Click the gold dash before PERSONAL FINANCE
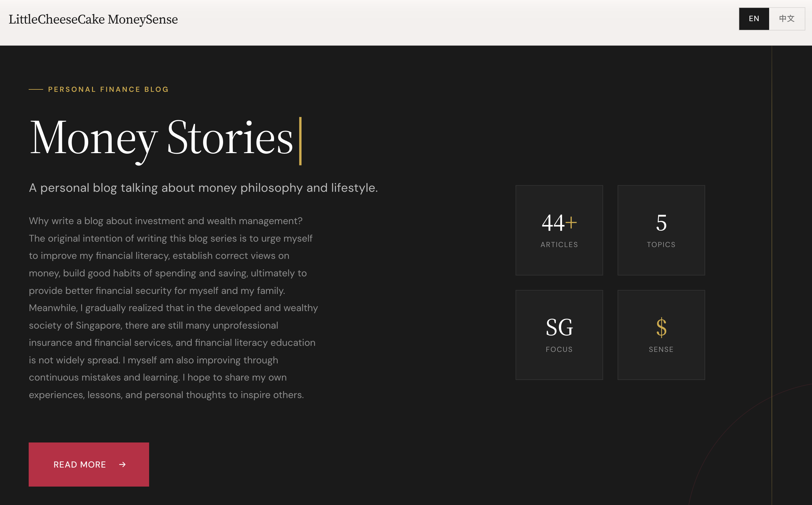Viewport: 812px width, 505px height. 36,89
